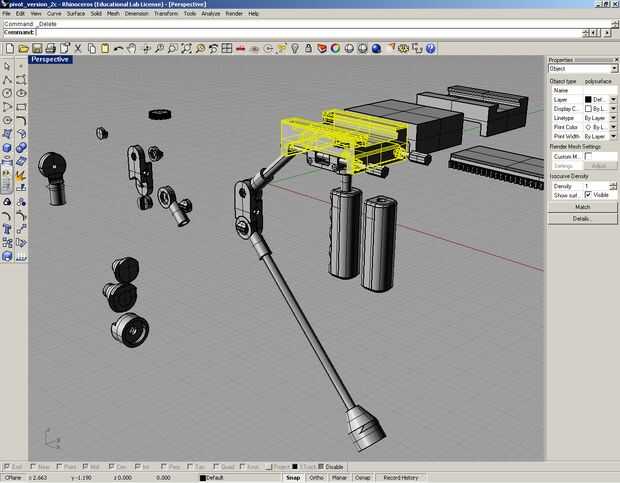
Task: Select the Fillet curve tool in left toolbar
Action: (x=21, y=120)
